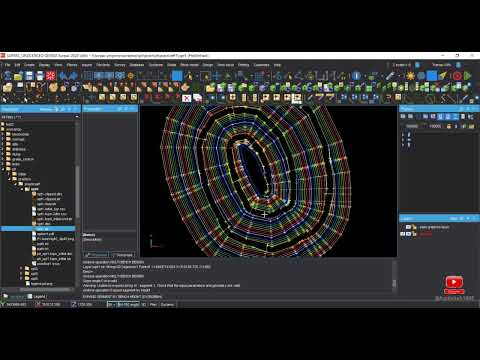Click the red starburst reset graphics icon
The height and width of the screenshot is (360, 480).
[x=51, y=76]
